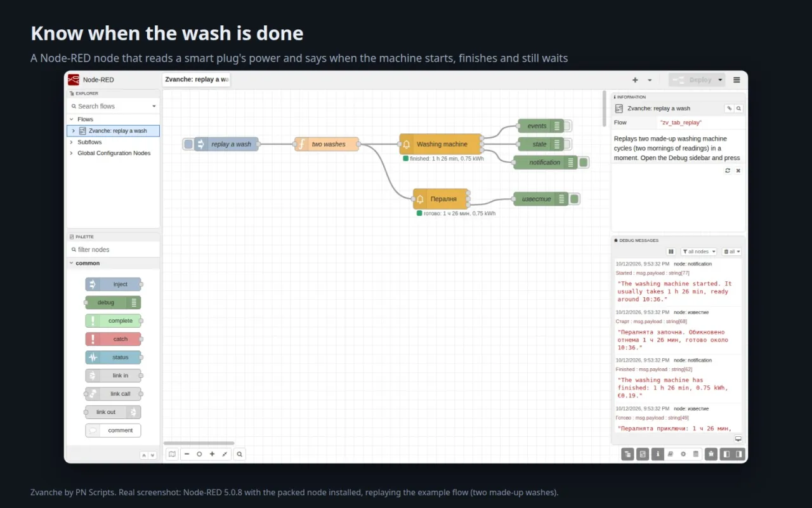Fit the flow to screen icon
Viewport: 812px width, 508px height.
[225, 454]
